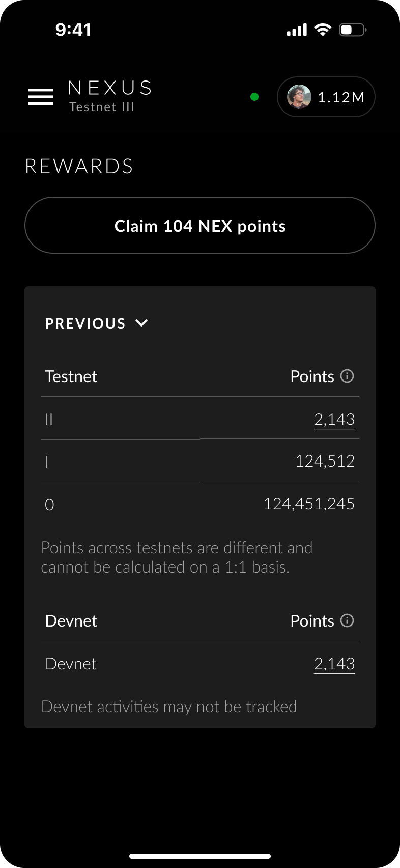400x868 pixels.
Task: Open the Devnet section header
Action: 71,620
